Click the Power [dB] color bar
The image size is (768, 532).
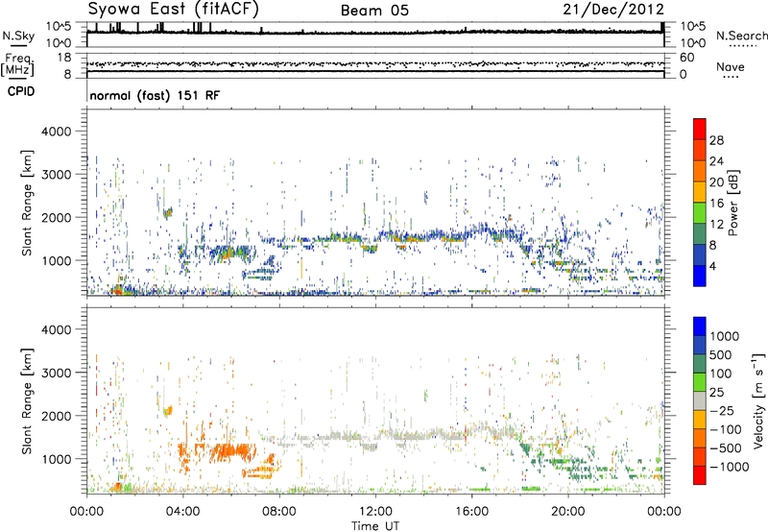[x=700, y=203]
